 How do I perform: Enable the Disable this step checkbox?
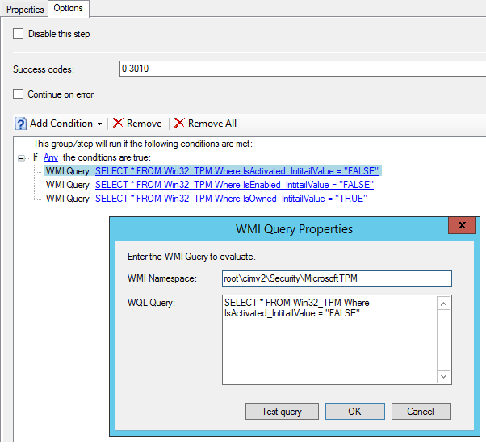click(19, 34)
